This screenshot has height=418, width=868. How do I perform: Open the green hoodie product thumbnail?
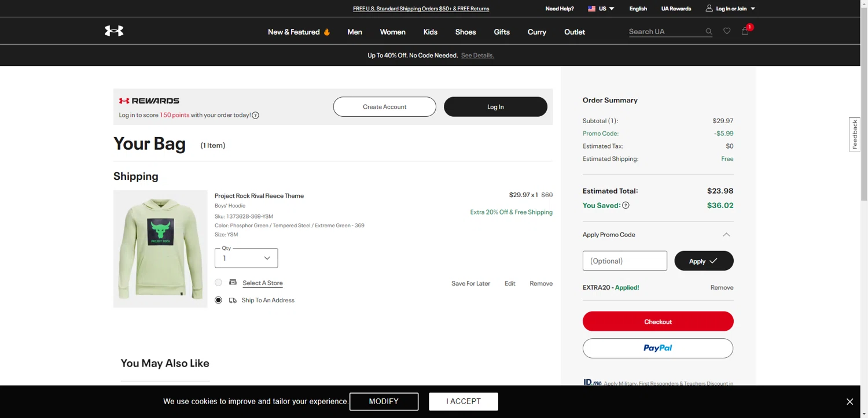(x=160, y=249)
